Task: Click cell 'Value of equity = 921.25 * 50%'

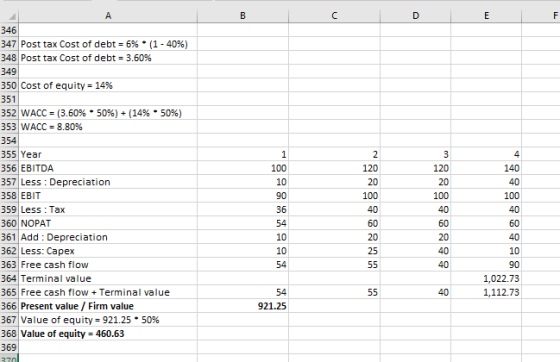Action: (108, 320)
